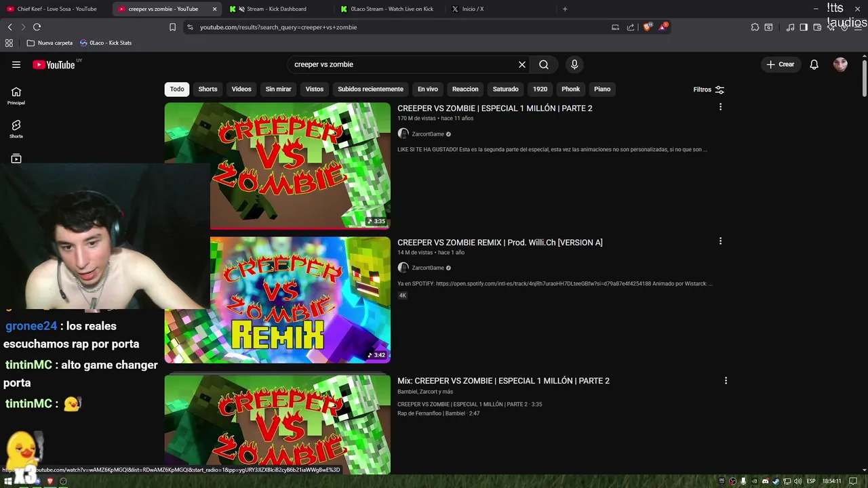Switch to 0Laco Stream Kick tab
The width and height of the screenshot is (868, 488).
(x=392, y=9)
